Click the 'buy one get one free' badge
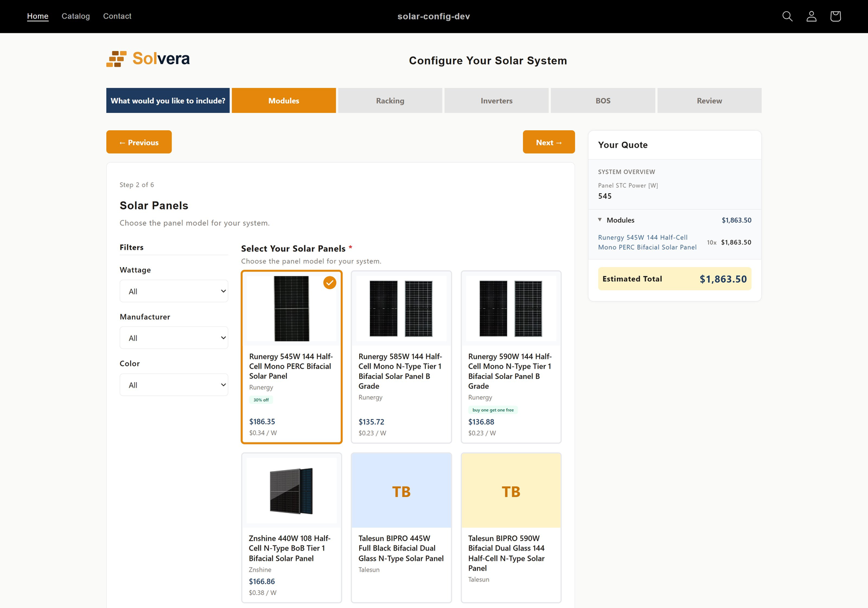The image size is (868, 608). [493, 410]
